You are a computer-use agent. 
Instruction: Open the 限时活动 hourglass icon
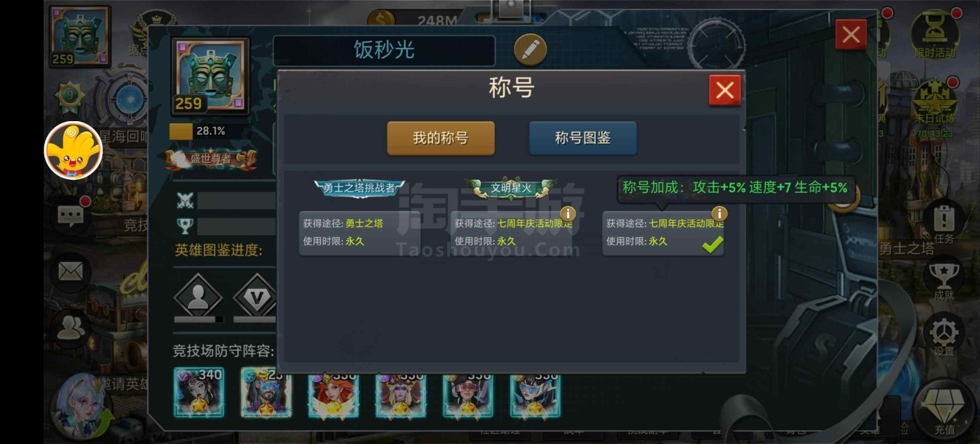[x=934, y=33]
